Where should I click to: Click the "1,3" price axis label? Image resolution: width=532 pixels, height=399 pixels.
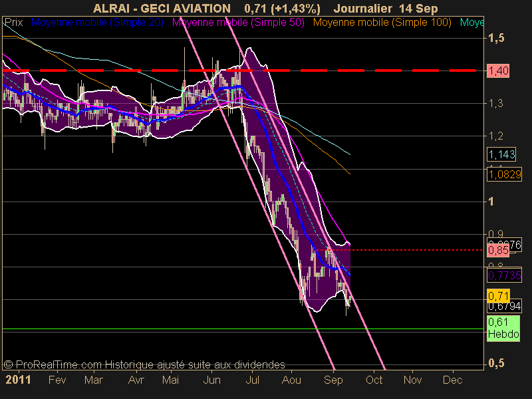(495, 103)
